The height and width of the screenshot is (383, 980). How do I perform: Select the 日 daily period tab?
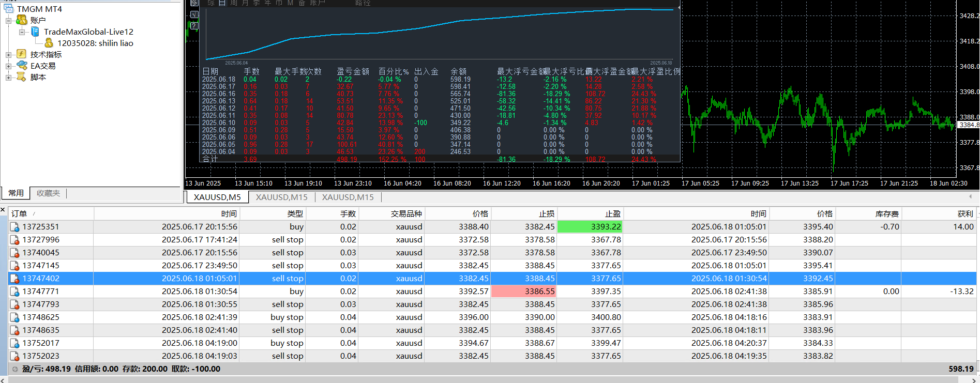(222, 3)
